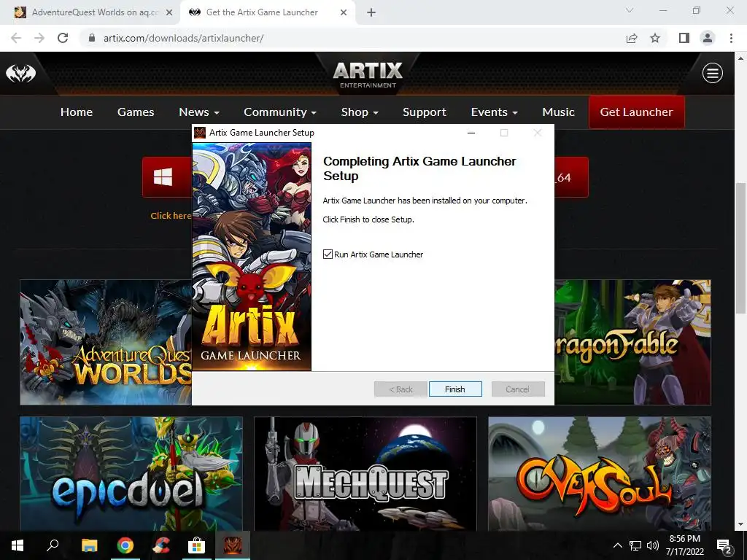
Task: Open the volume tray icon
Action: point(653,545)
